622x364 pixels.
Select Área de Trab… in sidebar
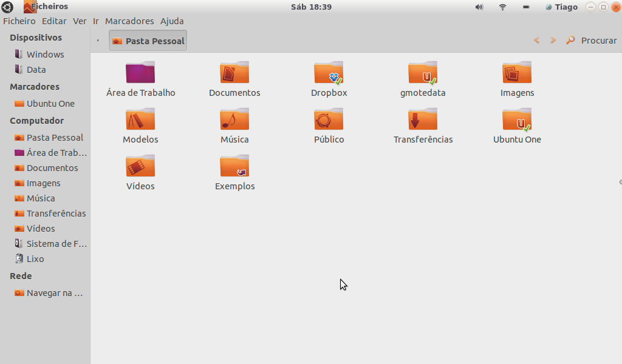pos(50,152)
